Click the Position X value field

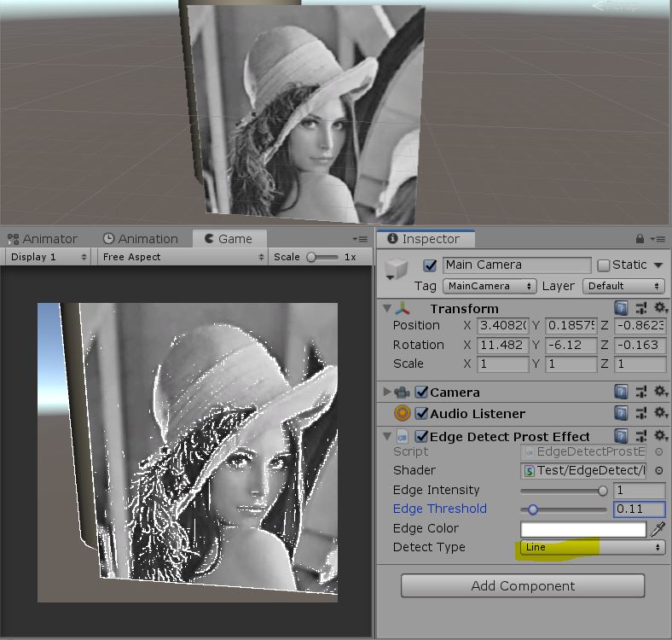click(x=502, y=326)
